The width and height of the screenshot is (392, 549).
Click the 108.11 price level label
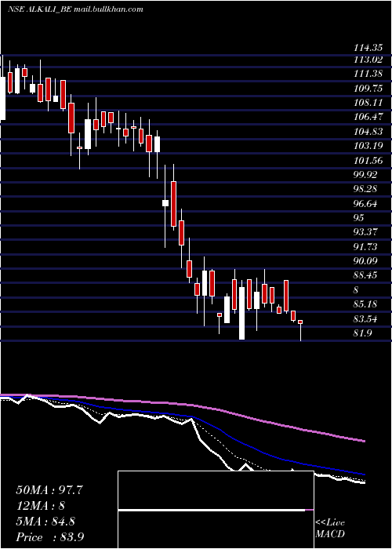pyautogui.click(x=368, y=103)
